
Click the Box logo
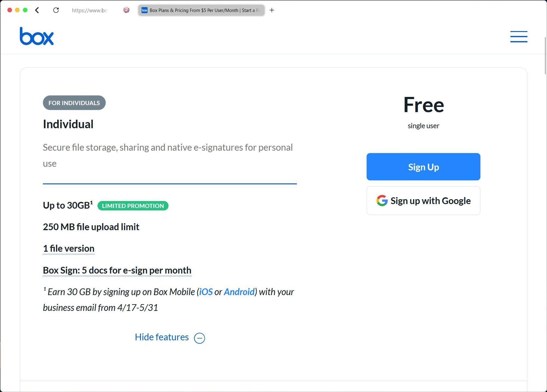coord(37,36)
